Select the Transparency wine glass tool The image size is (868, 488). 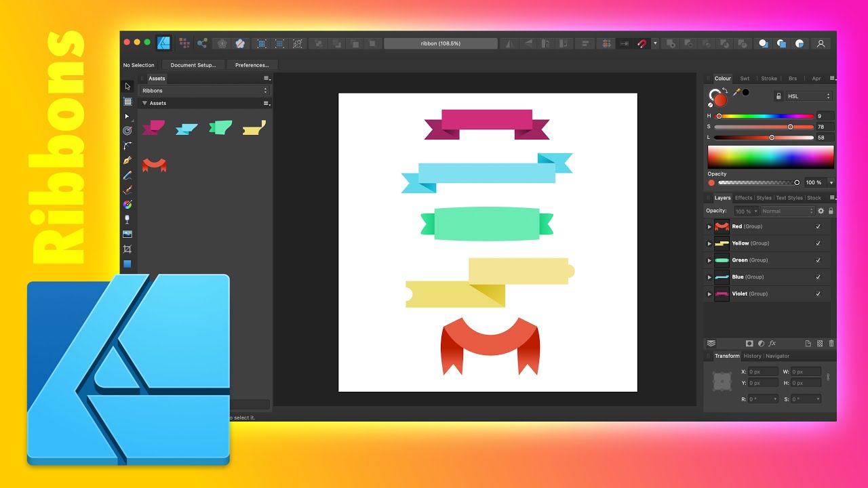[127, 220]
